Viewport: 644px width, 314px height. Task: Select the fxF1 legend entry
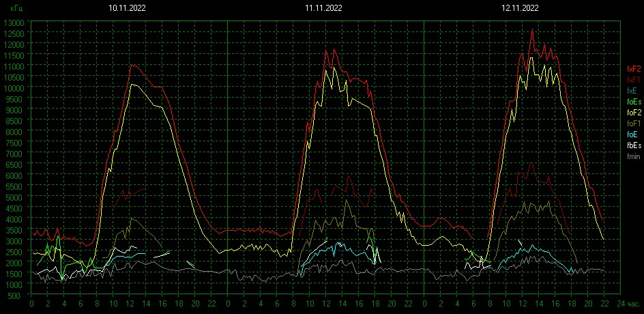pos(633,80)
